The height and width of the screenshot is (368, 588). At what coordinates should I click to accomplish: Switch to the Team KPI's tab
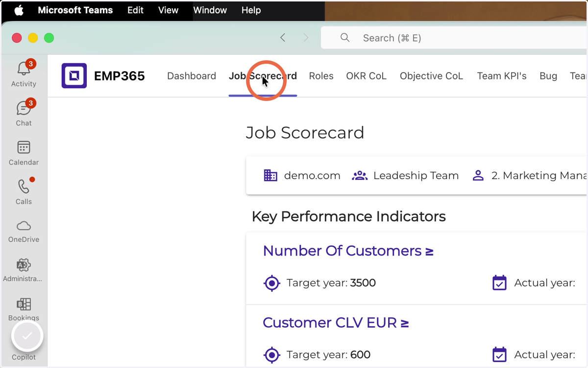pyautogui.click(x=502, y=76)
